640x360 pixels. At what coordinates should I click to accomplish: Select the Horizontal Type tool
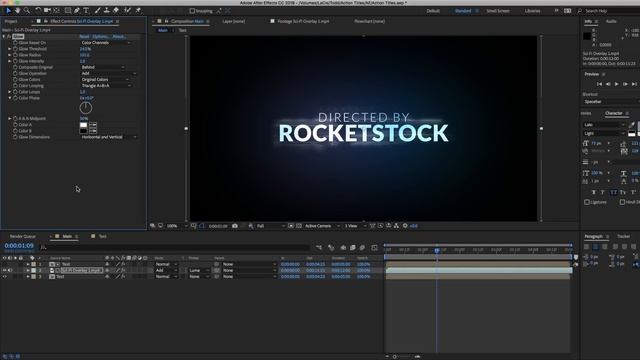coord(86,11)
